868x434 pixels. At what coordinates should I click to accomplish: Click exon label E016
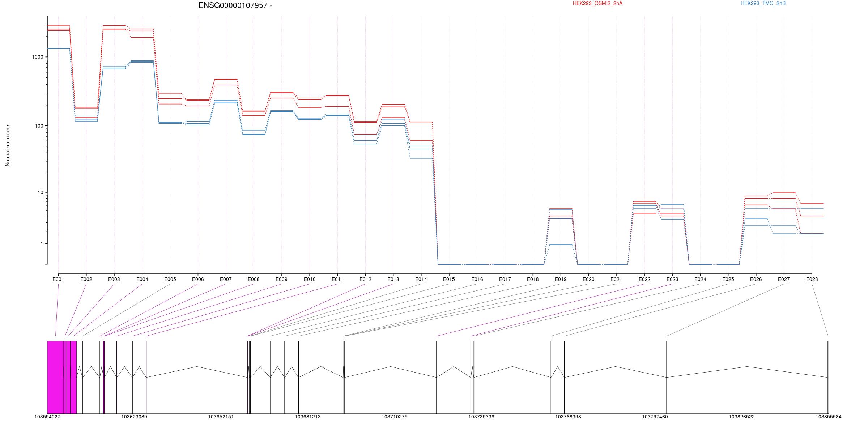pyautogui.click(x=477, y=279)
